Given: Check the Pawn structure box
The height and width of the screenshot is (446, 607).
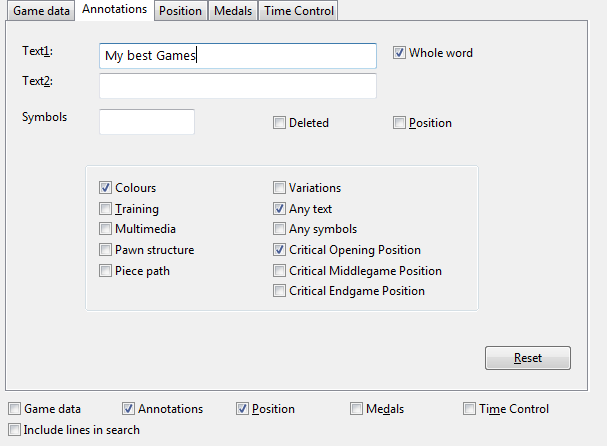Looking at the screenshot, I should pyautogui.click(x=106, y=250).
